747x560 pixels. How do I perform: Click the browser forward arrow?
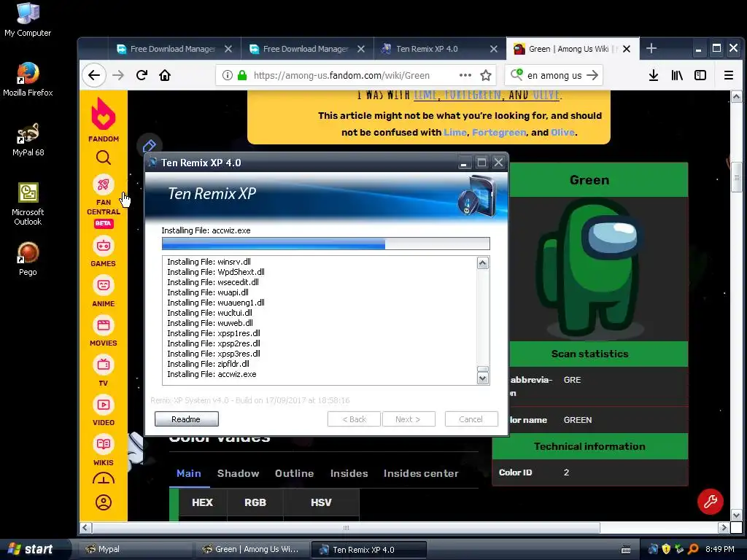[118, 75]
